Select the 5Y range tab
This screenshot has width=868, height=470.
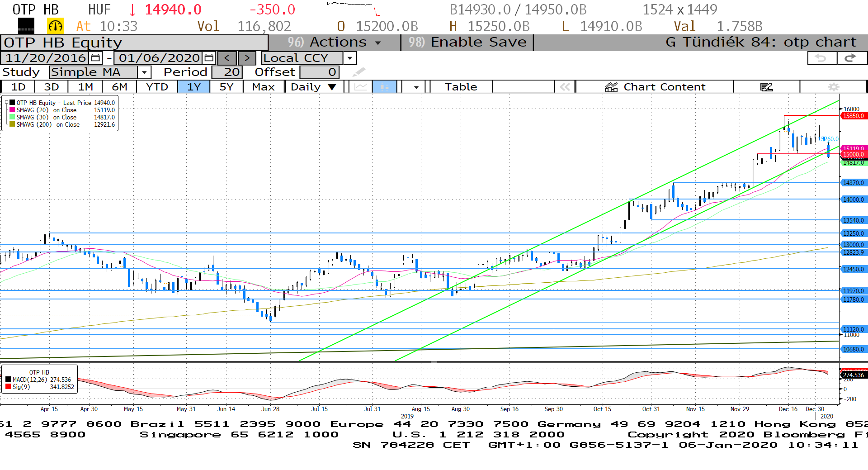[226, 87]
